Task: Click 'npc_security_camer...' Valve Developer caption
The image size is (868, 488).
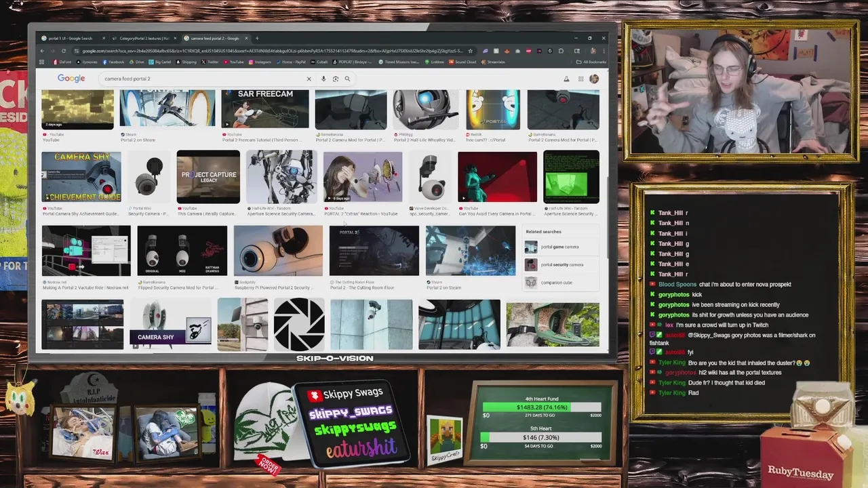Action: (429, 213)
